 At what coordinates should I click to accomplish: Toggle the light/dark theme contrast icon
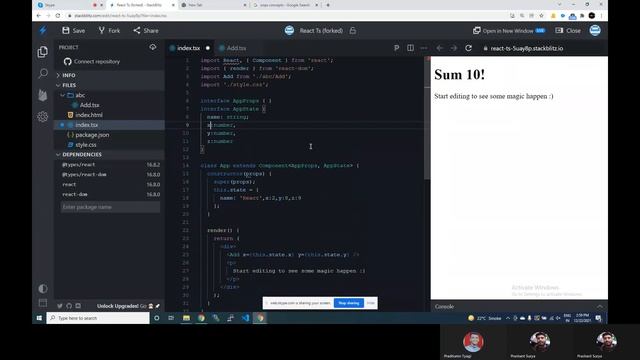click(42, 289)
